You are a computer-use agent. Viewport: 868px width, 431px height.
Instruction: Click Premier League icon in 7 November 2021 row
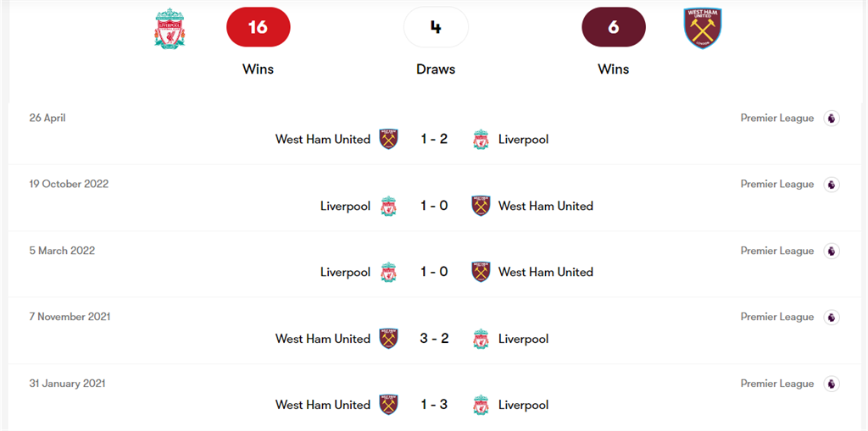pos(832,318)
